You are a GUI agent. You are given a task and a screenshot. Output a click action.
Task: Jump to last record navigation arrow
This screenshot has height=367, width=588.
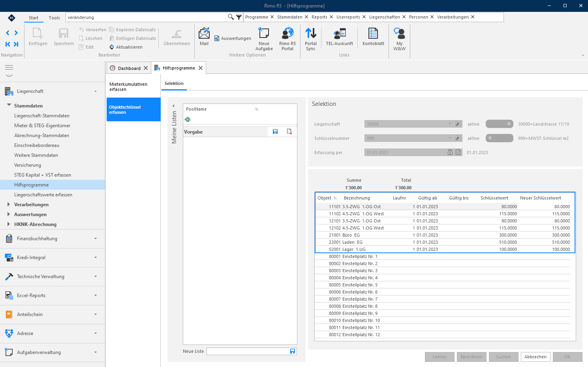pos(16,44)
